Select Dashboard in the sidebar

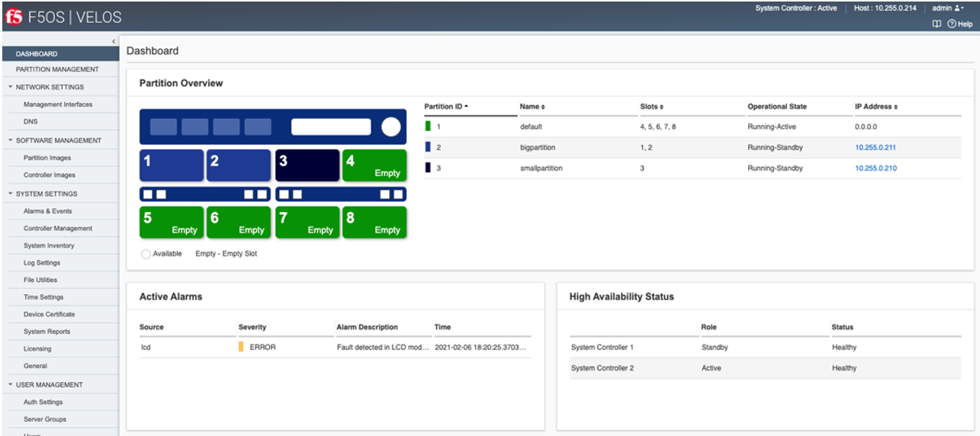point(59,54)
